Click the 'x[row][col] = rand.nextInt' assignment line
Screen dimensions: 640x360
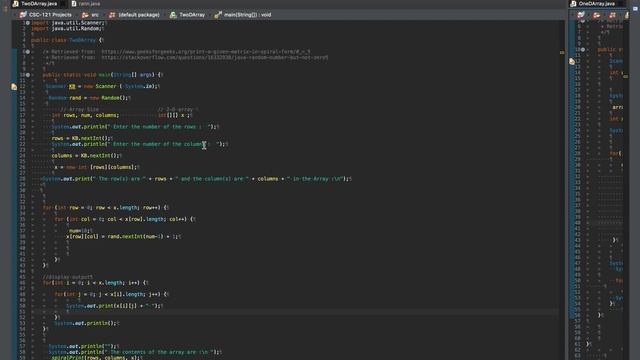click(x=123, y=236)
